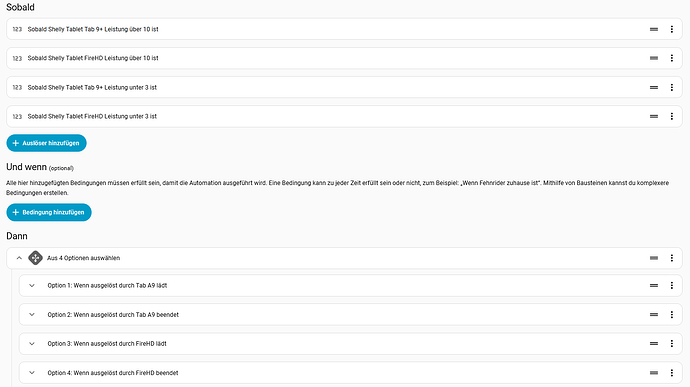The height and width of the screenshot is (387, 690).
Task: Click drag handle of Option 4 FireHD beendet
Action: [x=654, y=372]
